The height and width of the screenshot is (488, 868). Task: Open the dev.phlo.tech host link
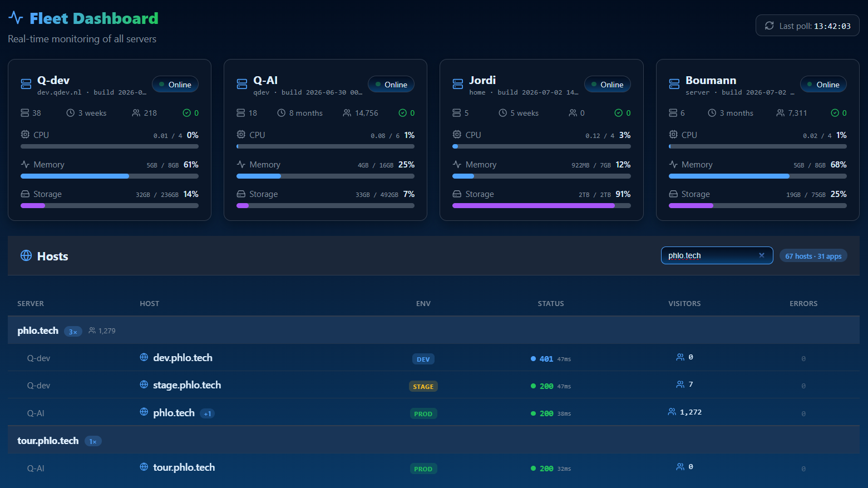pos(183,358)
